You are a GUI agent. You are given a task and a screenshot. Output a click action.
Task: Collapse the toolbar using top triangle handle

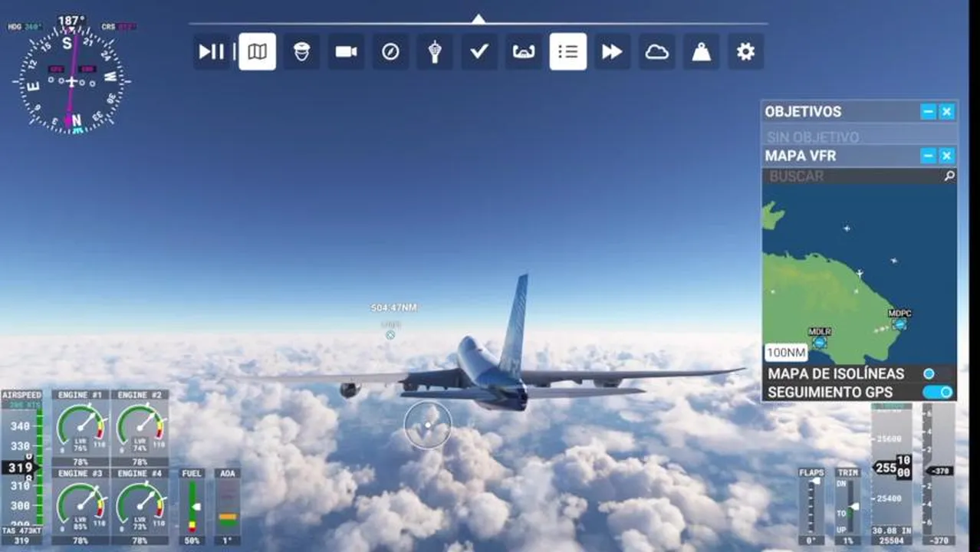(x=478, y=18)
